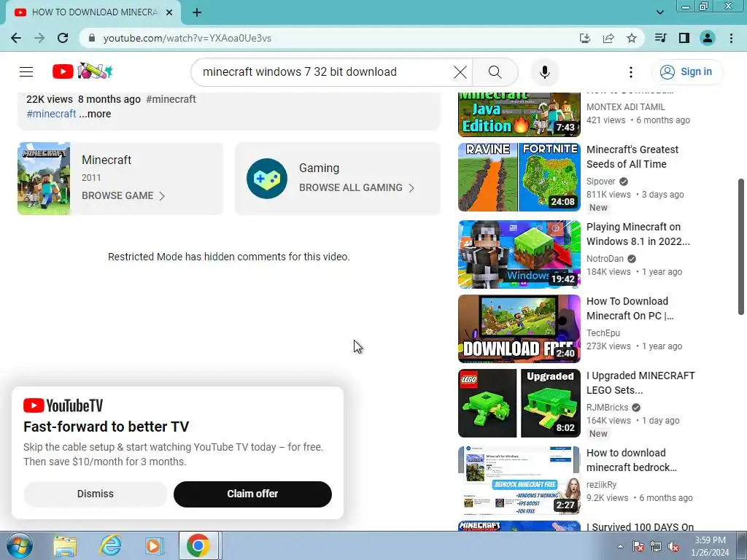Click the TechEpu channel name
747x560 pixels.
pos(603,332)
